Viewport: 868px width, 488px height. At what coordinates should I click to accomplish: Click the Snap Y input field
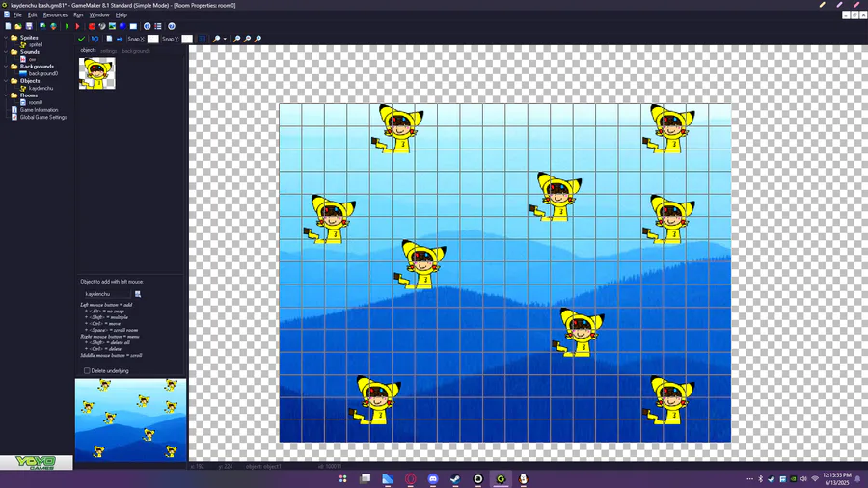coord(187,39)
